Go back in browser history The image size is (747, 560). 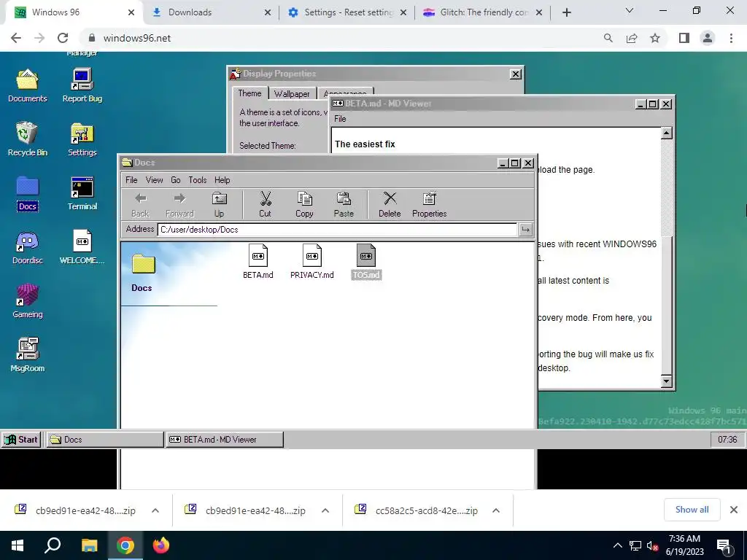[16, 38]
